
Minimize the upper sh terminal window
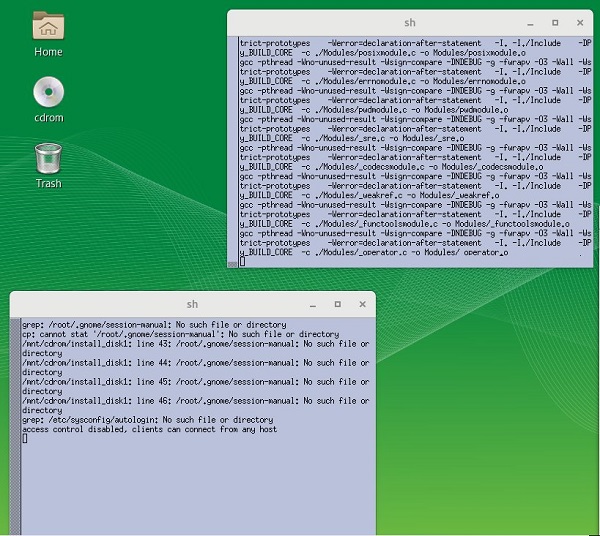point(532,21)
